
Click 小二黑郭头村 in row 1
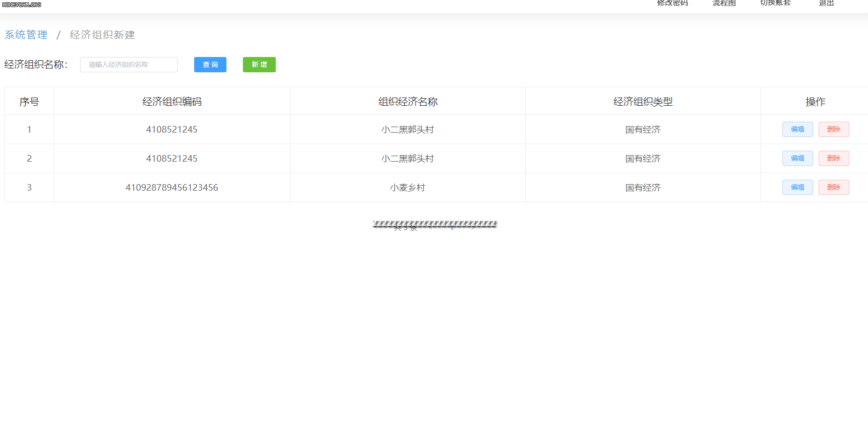408,129
